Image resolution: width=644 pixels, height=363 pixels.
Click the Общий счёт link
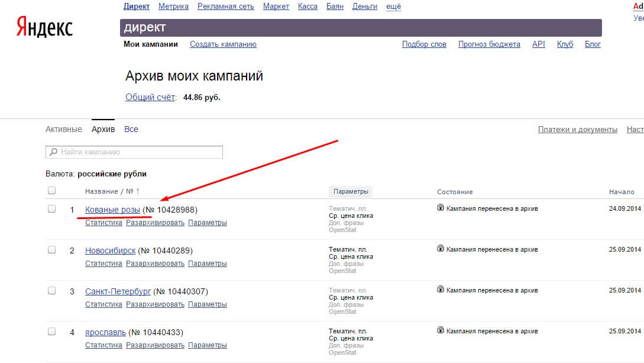coord(150,98)
